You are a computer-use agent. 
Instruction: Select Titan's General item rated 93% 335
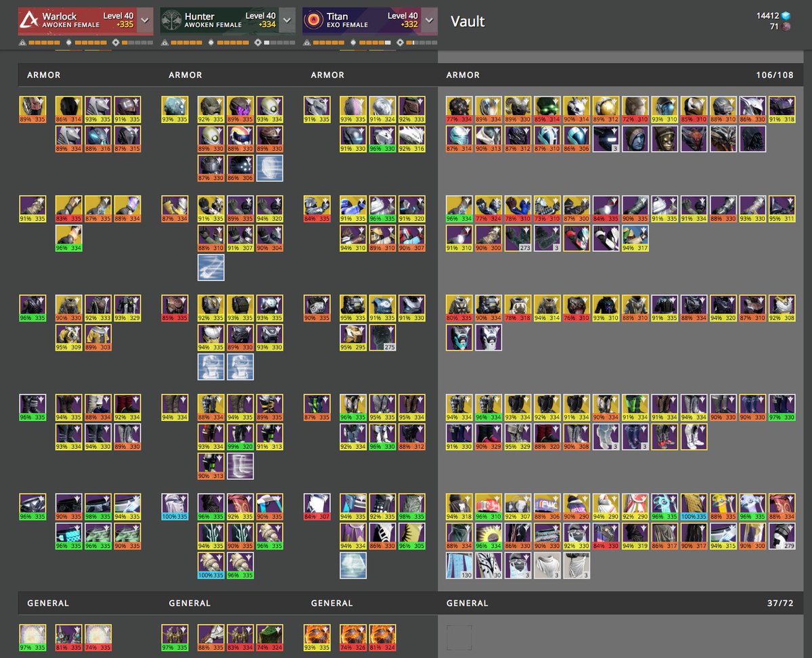click(x=317, y=638)
